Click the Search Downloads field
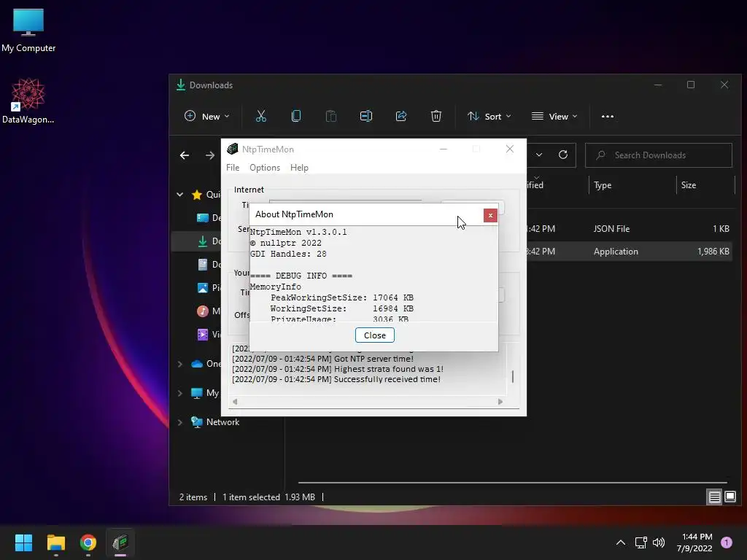Image resolution: width=747 pixels, height=560 pixels. (659, 155)
